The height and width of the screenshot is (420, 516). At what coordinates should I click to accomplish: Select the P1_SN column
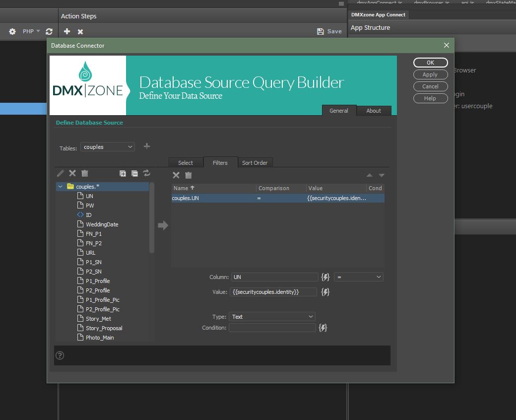click(x=94, y=262)
